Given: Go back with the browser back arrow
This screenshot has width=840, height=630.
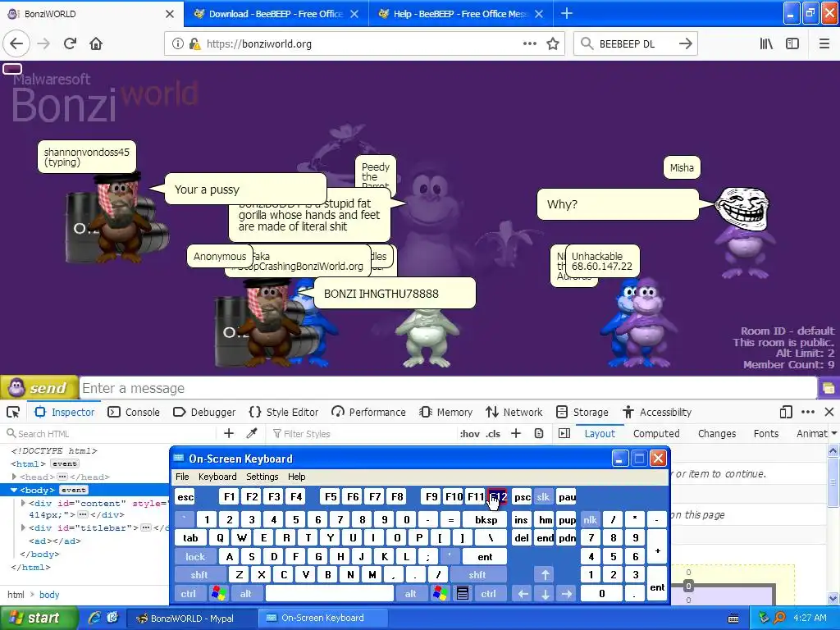Looking at the screenshot, I should pos(16,44).
